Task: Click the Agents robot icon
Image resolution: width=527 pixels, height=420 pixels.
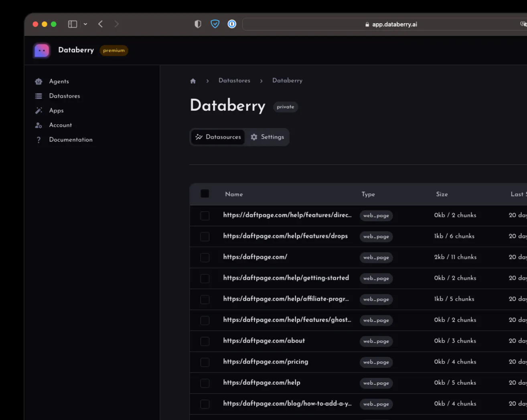Action: [x=39, y=81]
